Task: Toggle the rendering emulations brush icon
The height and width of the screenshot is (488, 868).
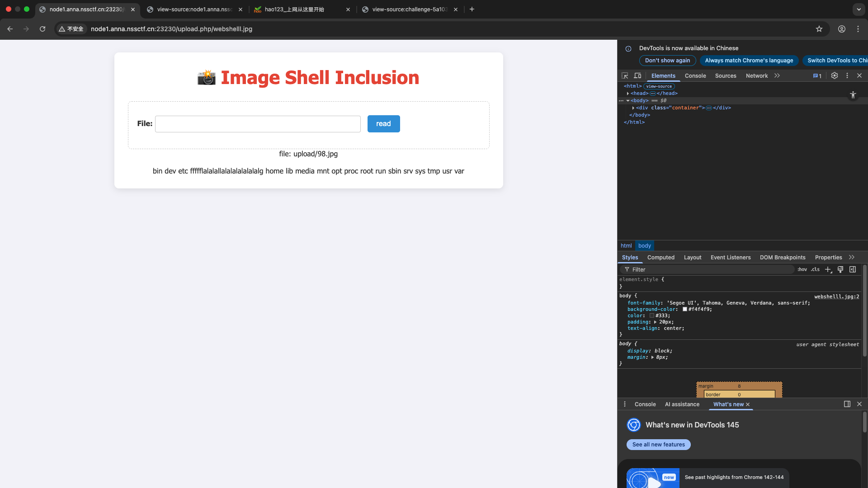Action: (x=840, y=269)
